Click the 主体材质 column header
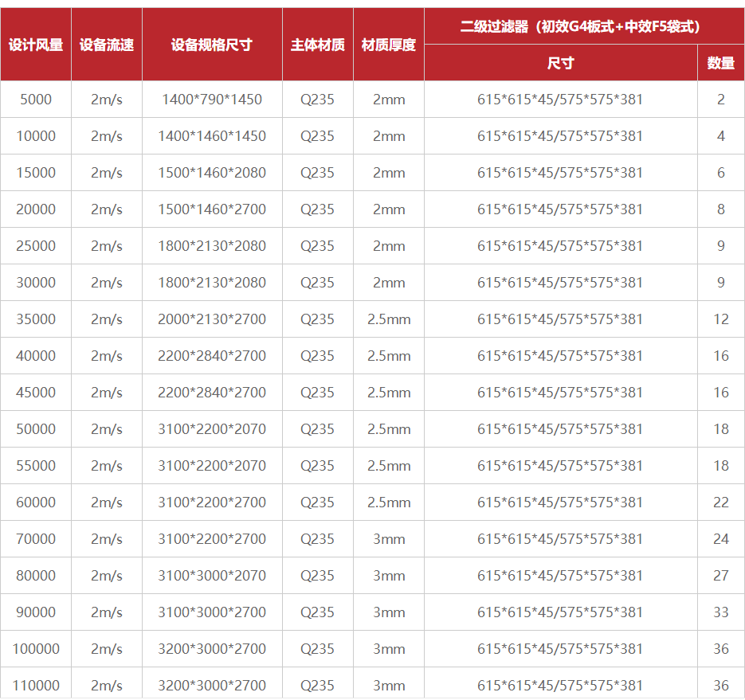 click(317, 45)
